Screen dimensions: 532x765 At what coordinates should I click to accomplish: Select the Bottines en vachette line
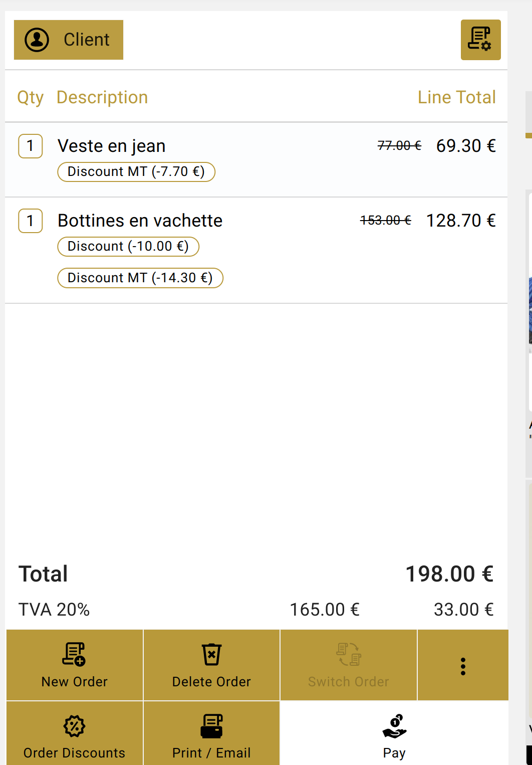tap(256, 250)
